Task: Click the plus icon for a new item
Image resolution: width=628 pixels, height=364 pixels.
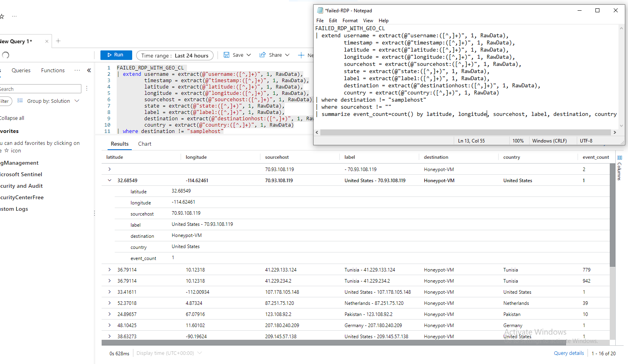Action: [301, 55]
